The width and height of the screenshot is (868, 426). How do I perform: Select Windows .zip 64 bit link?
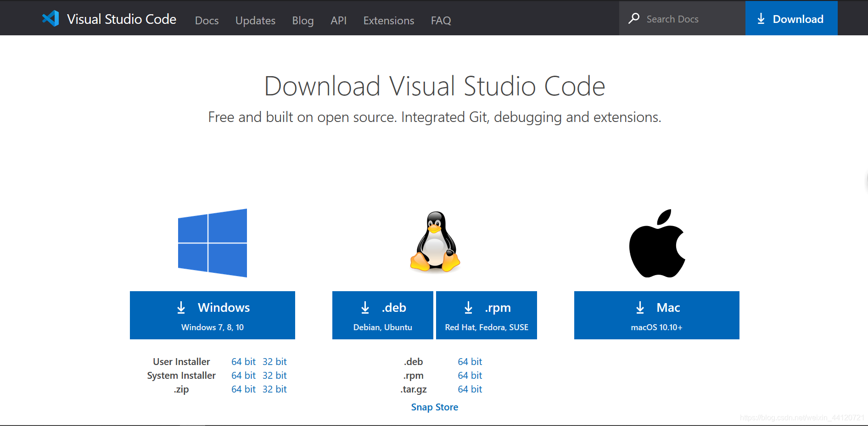pyautogui.click(x=243, y=389)
